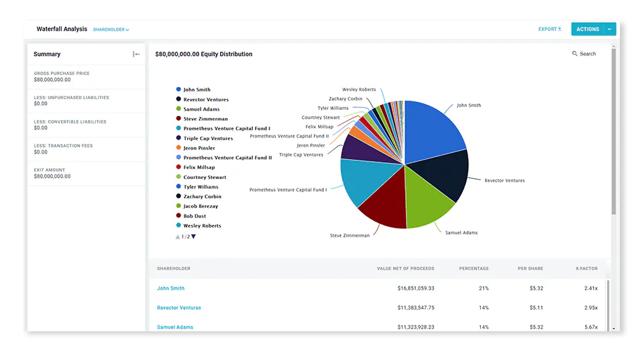Select the $5.11 per share cell
Image resolution: width=644 pixels, height=352 pixels.
(x=537, y=308)
